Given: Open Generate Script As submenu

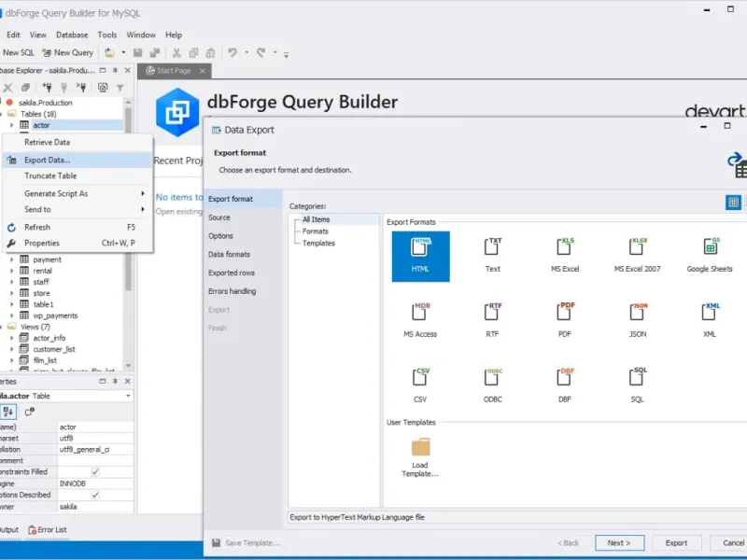Looking at the screenshot, I should click(78, 193).
